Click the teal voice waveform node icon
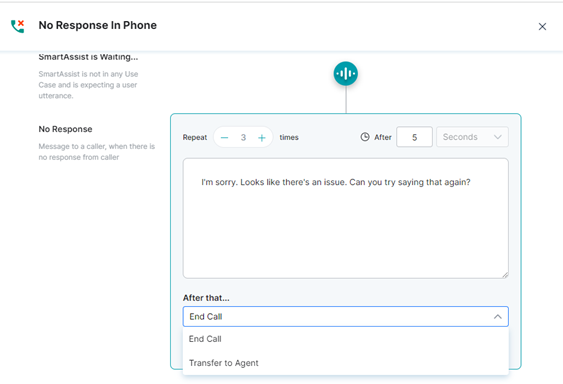The height and width of the screenshot is (384, 563). click(345, 74)
